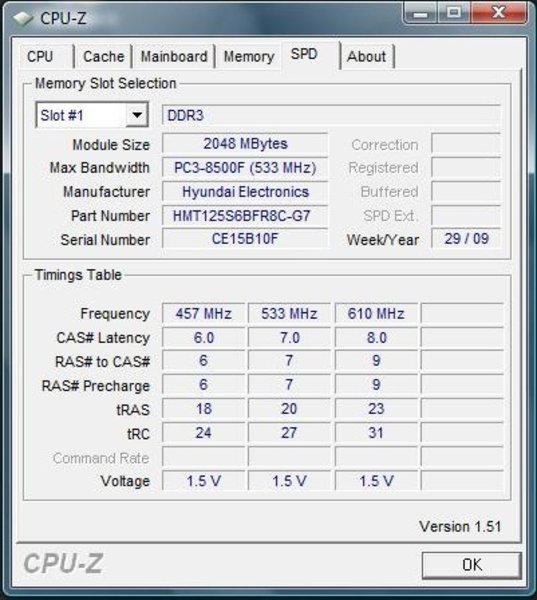Go to the Memory tab
Screen dimensions: 537x600
(x=249, y=56)
